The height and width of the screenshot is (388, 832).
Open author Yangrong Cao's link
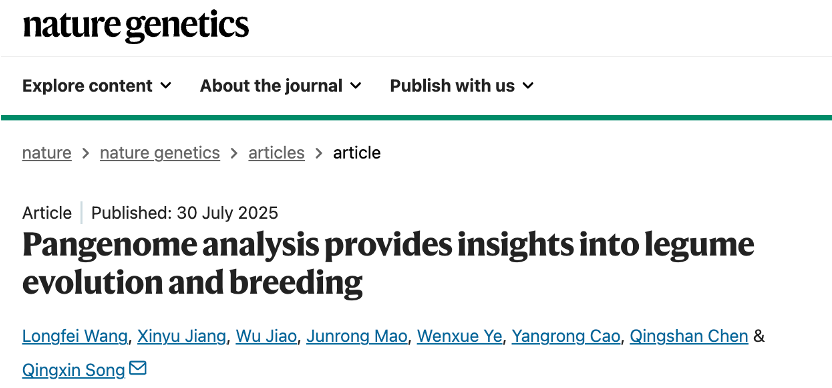(x=566, y=336)
